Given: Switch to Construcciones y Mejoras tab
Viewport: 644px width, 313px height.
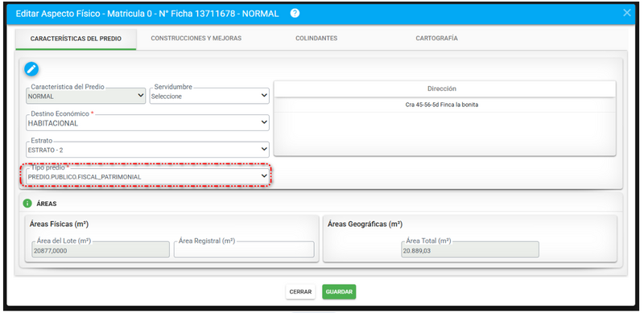Looking at the screenshot, I should coord(196,38).
